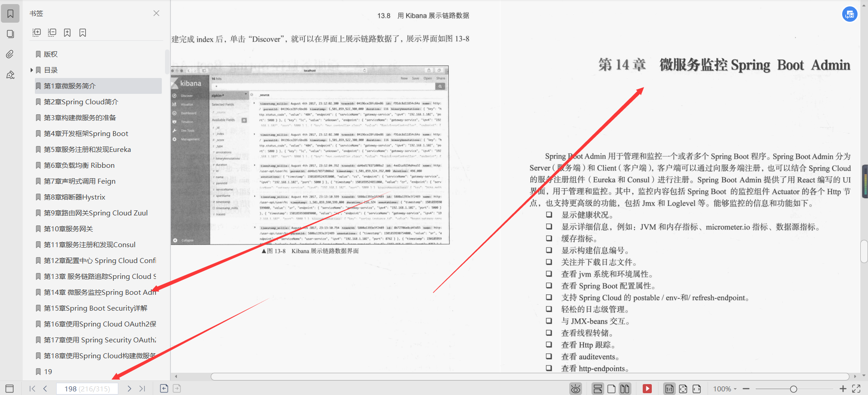Open the 目录 bookmark

(50, 70)
